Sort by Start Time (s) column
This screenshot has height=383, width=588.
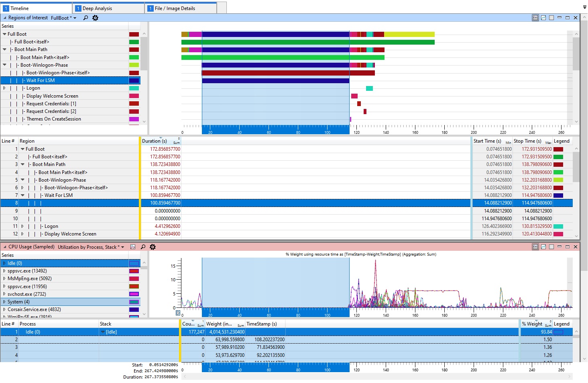click(x=492, y=141)
